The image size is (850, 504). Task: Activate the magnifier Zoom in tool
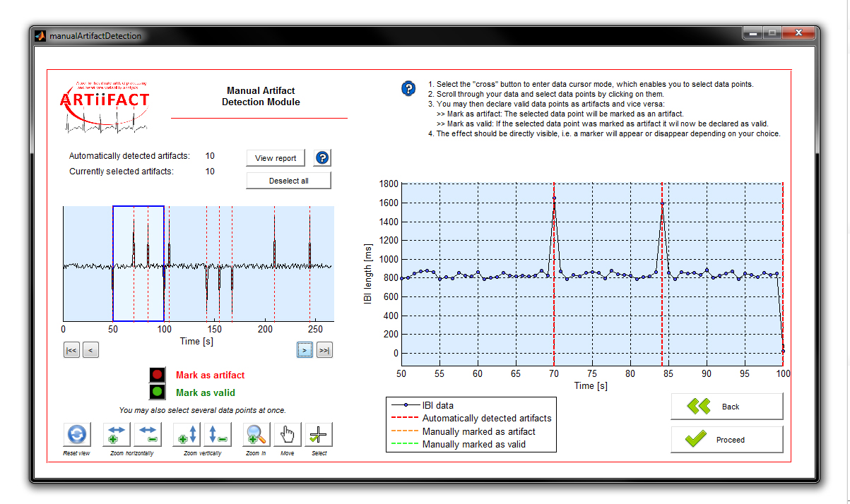click(x=256, y=435)
